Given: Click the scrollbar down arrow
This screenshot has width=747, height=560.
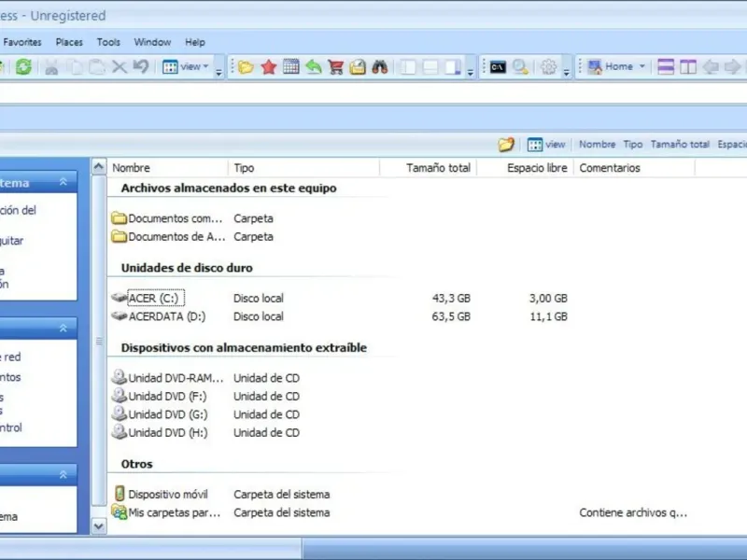Looking at the screenshot, I should [x=99, y=526].
